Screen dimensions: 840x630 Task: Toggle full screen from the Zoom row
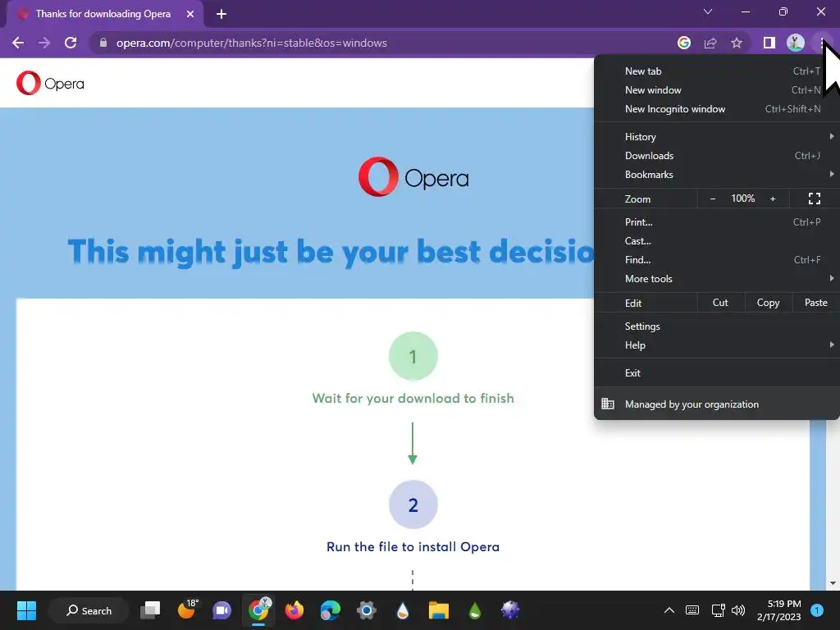coord(815,199)
